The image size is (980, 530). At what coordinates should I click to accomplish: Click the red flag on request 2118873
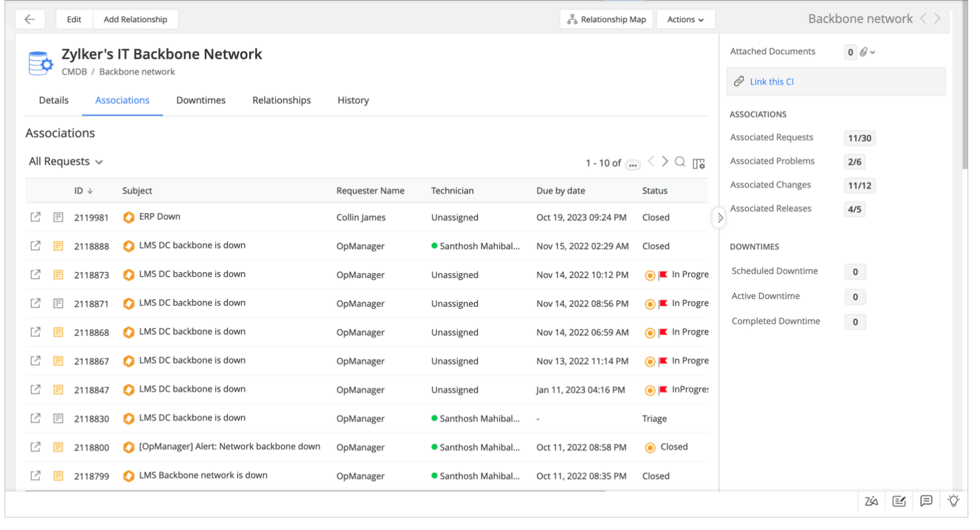pos(663,275)
